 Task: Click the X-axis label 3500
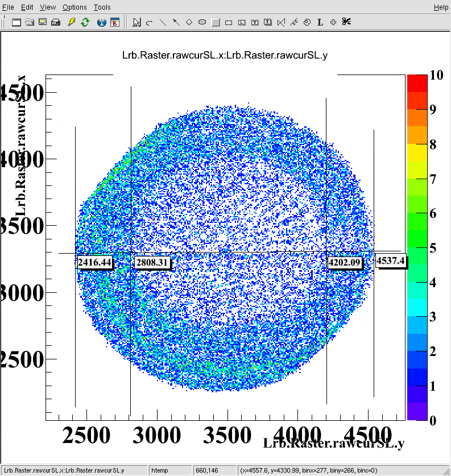(227, 435)
